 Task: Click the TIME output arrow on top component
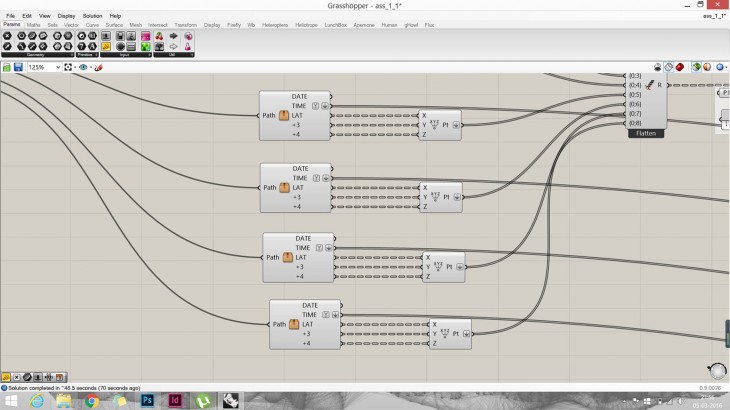325,105
